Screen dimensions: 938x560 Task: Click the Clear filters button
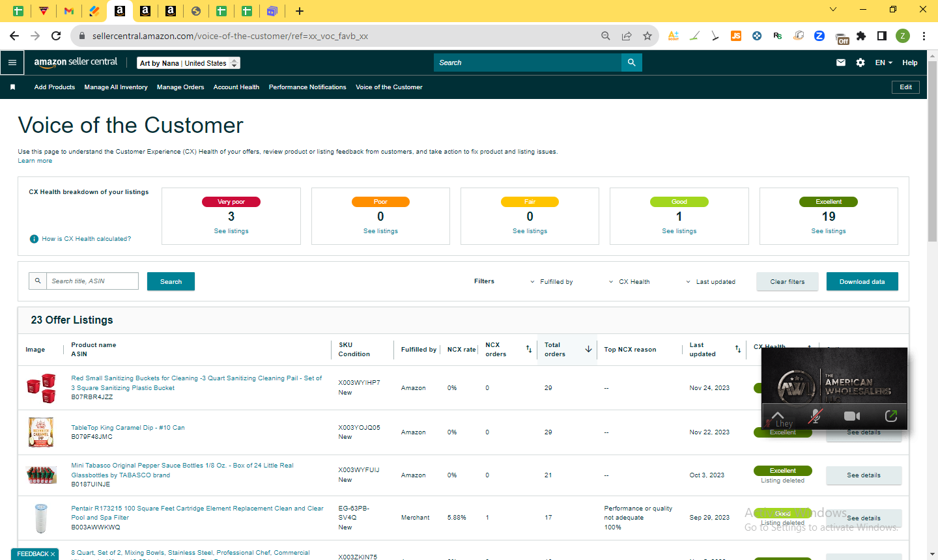(x=788, y=281)
